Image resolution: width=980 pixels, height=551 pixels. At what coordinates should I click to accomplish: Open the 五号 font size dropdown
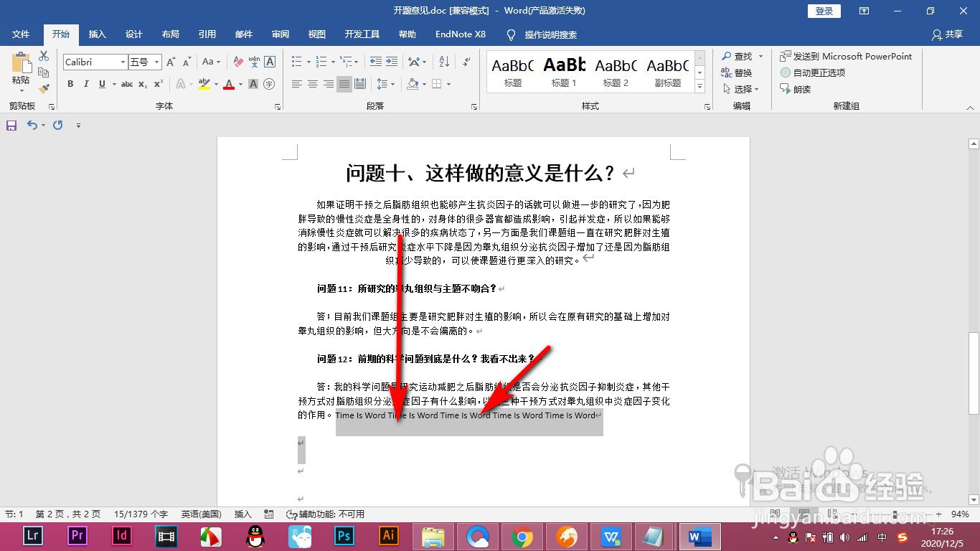157,62
